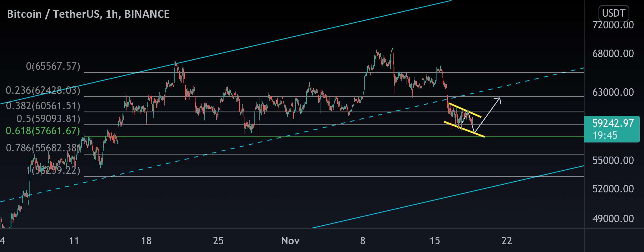Image resolution: width=644 pixels, height=252 pixels.
Task: Click the 'Nov' date on time axis
Action: [291, 241]
